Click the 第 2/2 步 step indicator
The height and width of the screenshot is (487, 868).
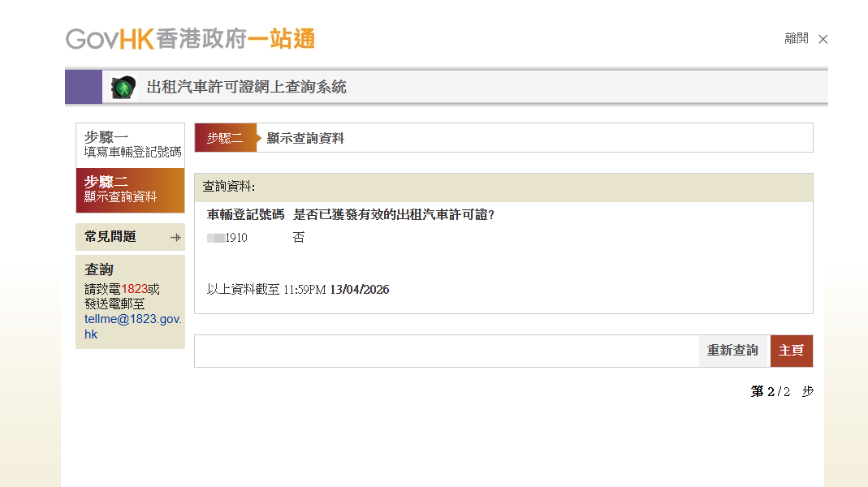[782, 392]
